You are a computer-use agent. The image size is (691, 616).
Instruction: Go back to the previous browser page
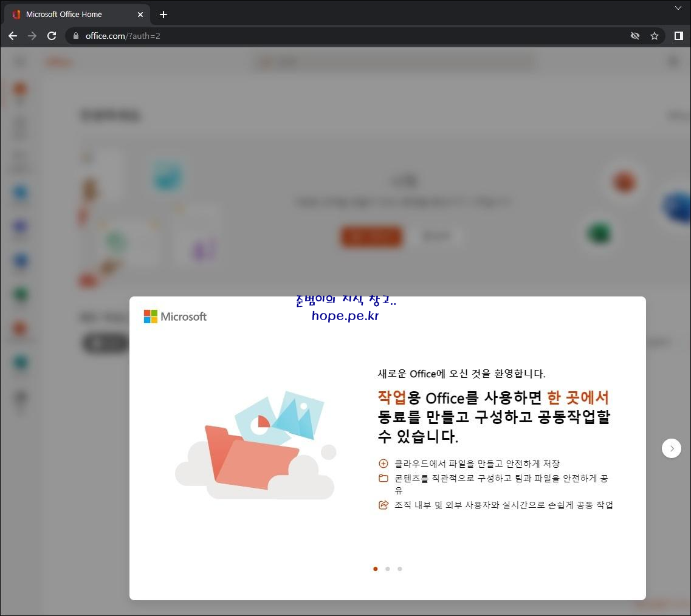click(13, 36)
